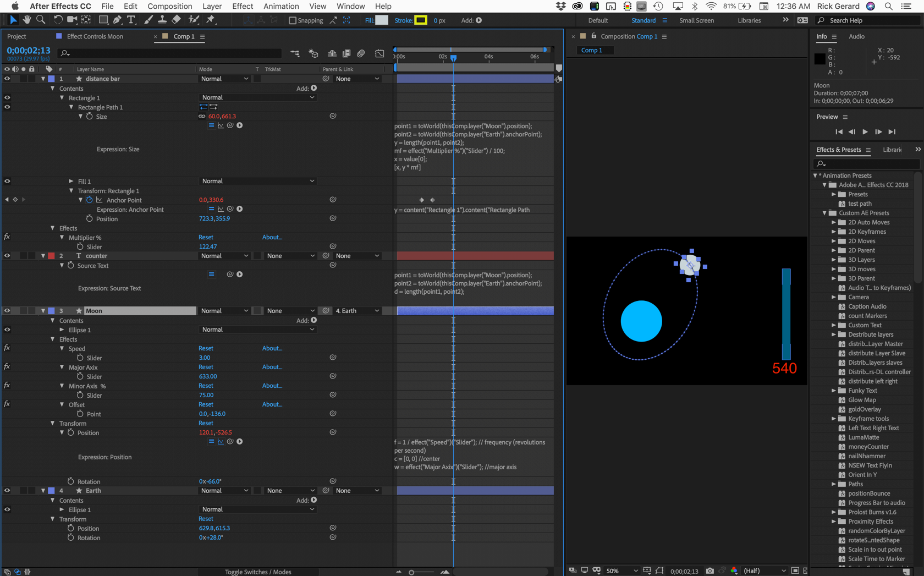Click the yellow Stroke color swatch

point(420,20)
